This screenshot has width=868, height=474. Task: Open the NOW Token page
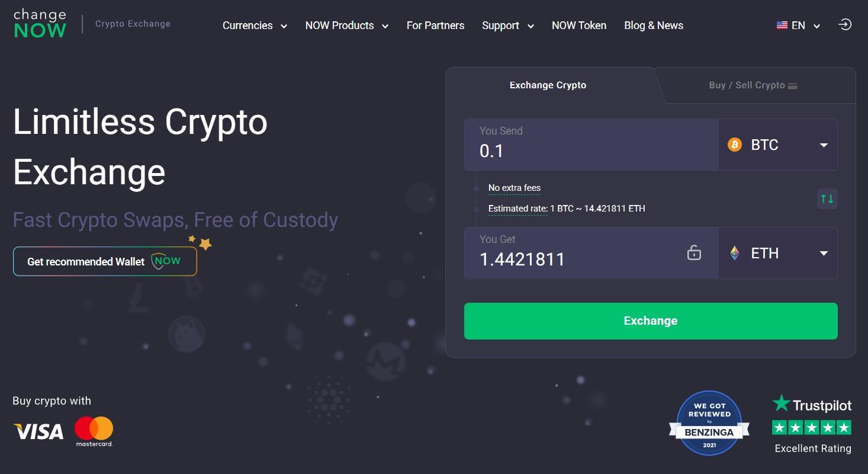pos(579,25)
